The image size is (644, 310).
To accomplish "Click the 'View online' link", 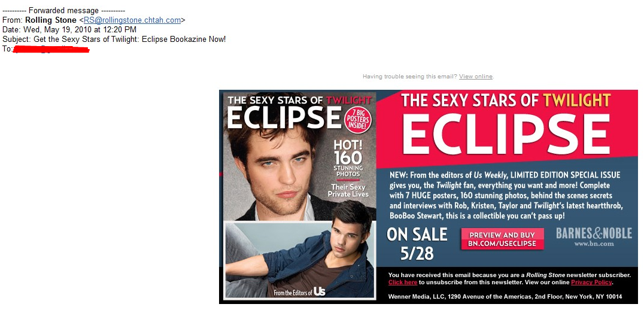I will pyautogui.click(x=476, y=77).
